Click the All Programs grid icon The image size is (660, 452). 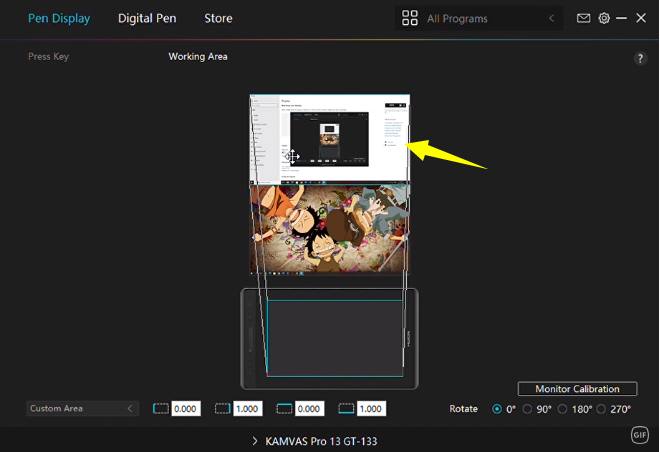pyautogui.click(x=410, y=18)
